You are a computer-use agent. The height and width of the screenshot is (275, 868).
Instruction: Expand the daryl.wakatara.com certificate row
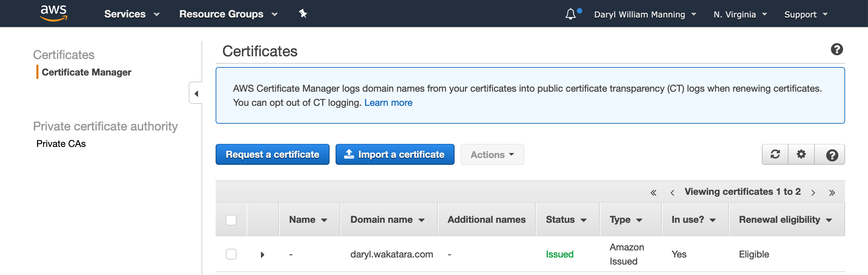(x=262, y=255)
